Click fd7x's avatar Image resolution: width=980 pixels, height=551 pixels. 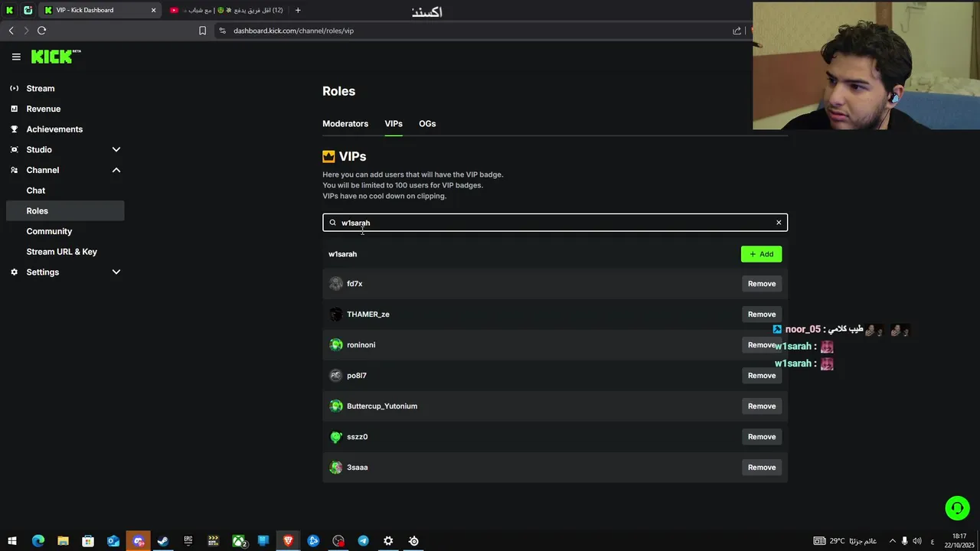(x=336, y=284)
